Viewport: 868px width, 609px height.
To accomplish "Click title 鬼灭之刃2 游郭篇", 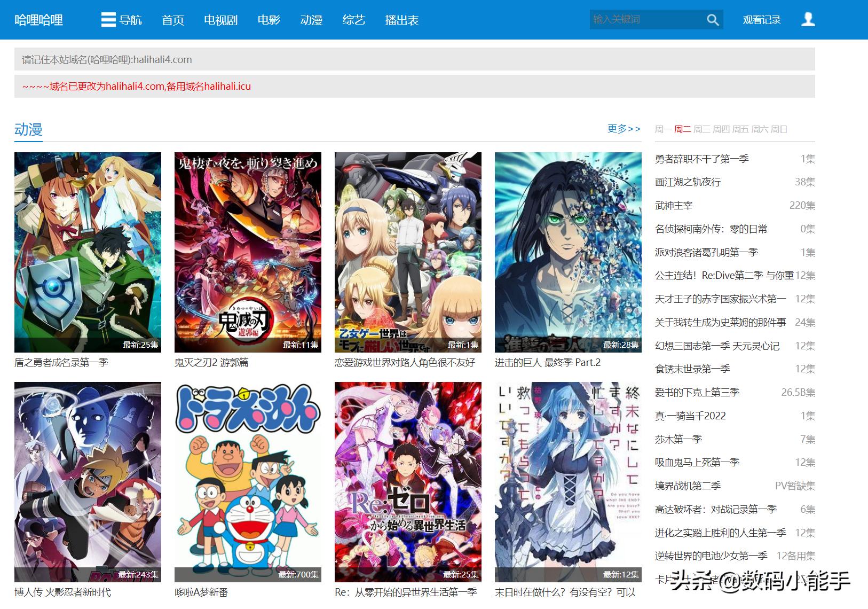I will (x=211, y=362).
